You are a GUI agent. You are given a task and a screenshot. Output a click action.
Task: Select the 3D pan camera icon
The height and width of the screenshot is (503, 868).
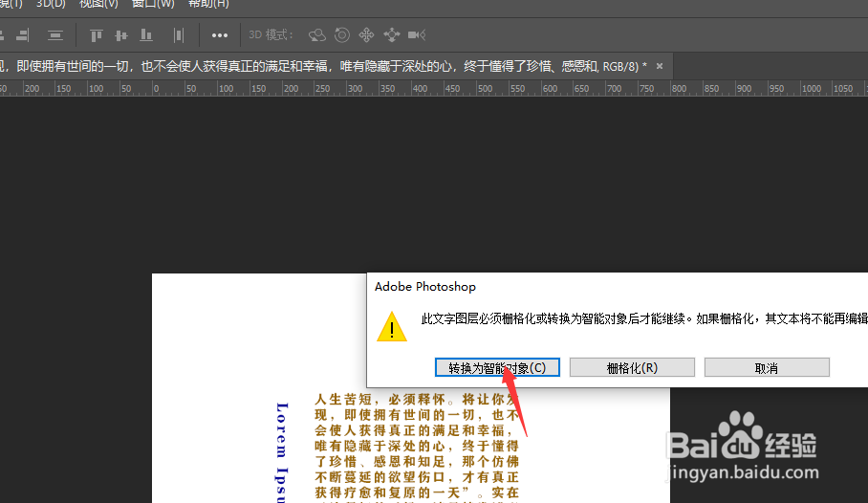point(366,35)
